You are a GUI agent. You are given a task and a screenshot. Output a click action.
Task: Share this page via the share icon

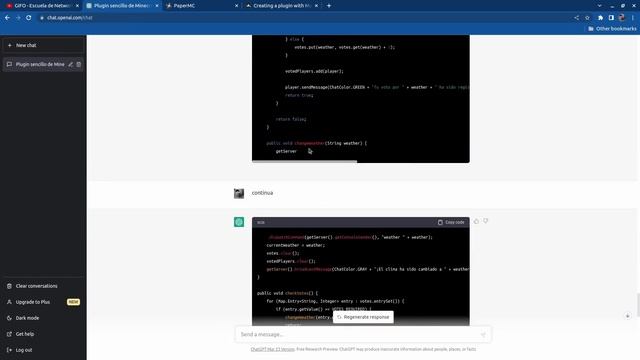576,18
